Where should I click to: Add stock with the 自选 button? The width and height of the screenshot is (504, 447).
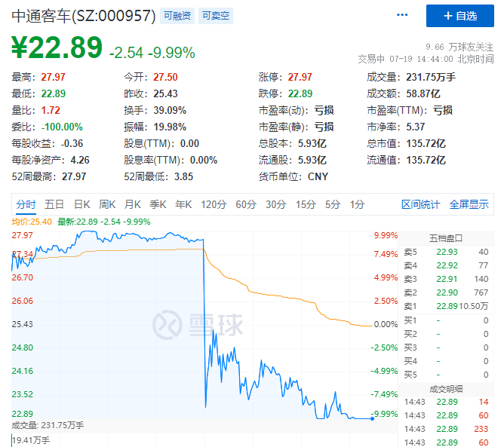460,16
